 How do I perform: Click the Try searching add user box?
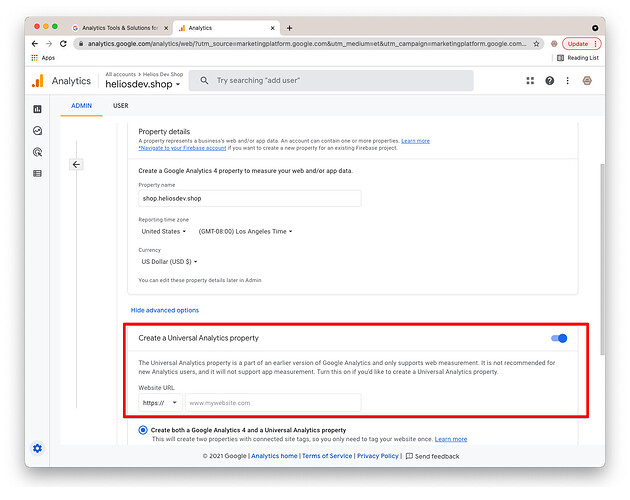tap(331, 80)
